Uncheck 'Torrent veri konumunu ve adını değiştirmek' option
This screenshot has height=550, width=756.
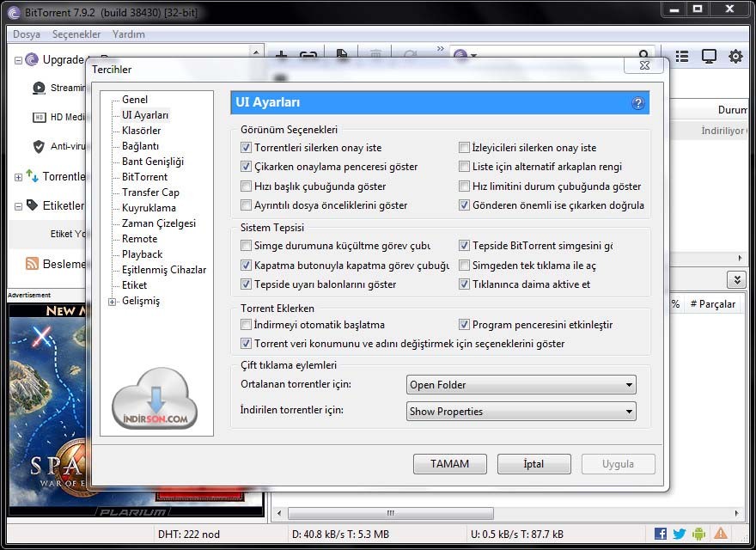point(246,344)
